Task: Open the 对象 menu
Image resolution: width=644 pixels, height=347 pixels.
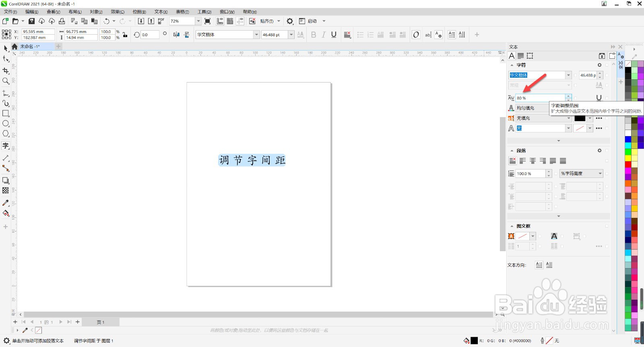Action: click(x=96, y=12)
